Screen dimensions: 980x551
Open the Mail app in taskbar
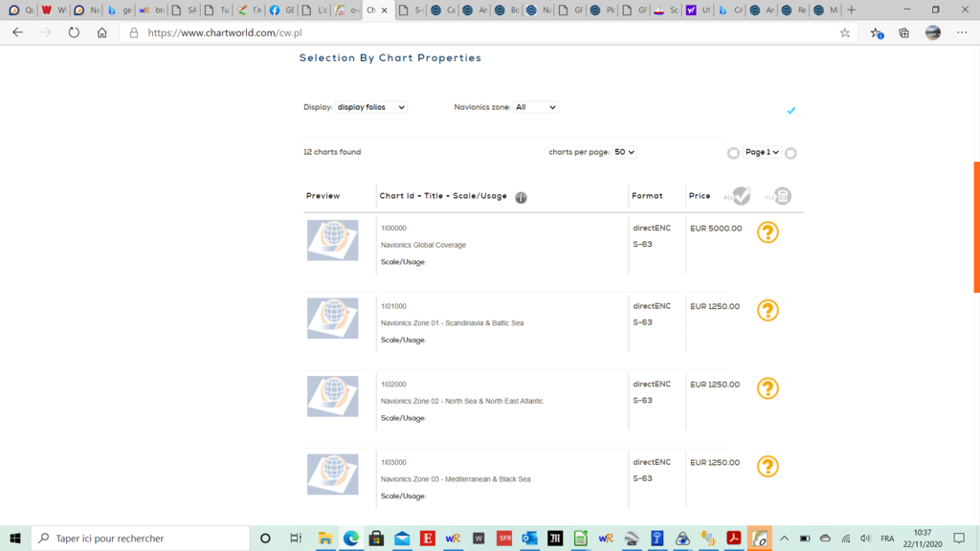[x=402, y=538]
